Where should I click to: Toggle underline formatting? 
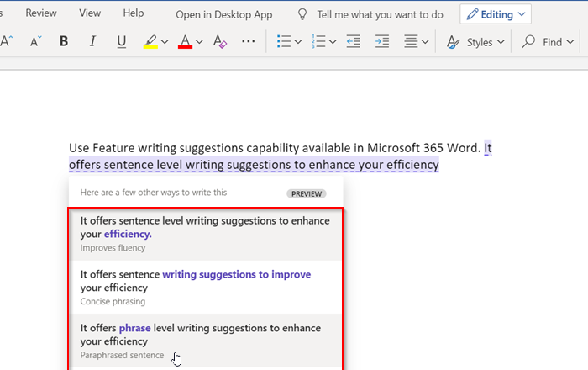pyautogui.click(x=122, y=42)
